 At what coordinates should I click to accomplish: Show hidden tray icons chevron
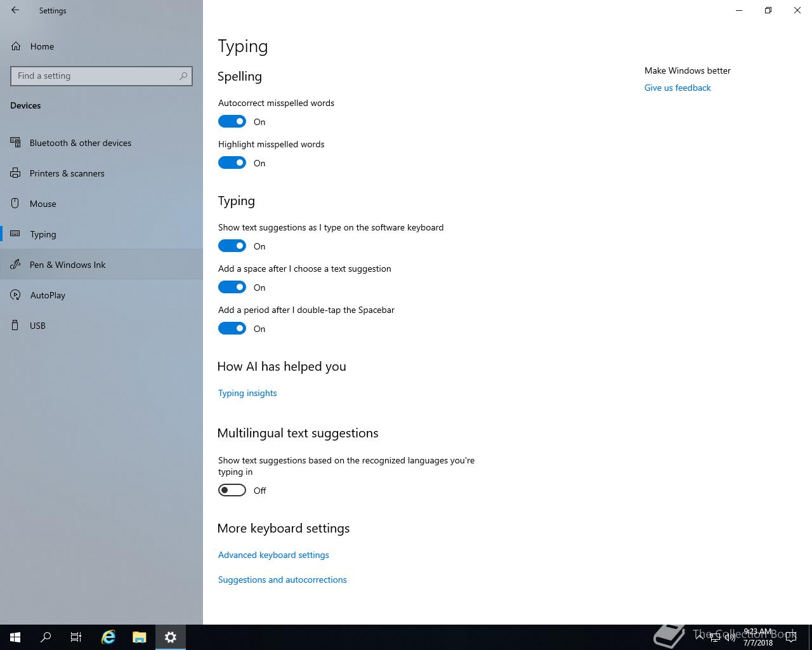(x=700, y=637)
